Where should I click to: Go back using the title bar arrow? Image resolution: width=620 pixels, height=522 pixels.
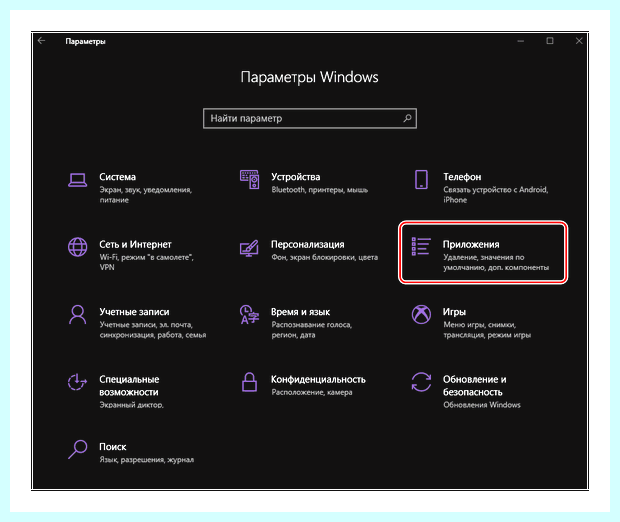pyautogui.click(x=42, y=41)
